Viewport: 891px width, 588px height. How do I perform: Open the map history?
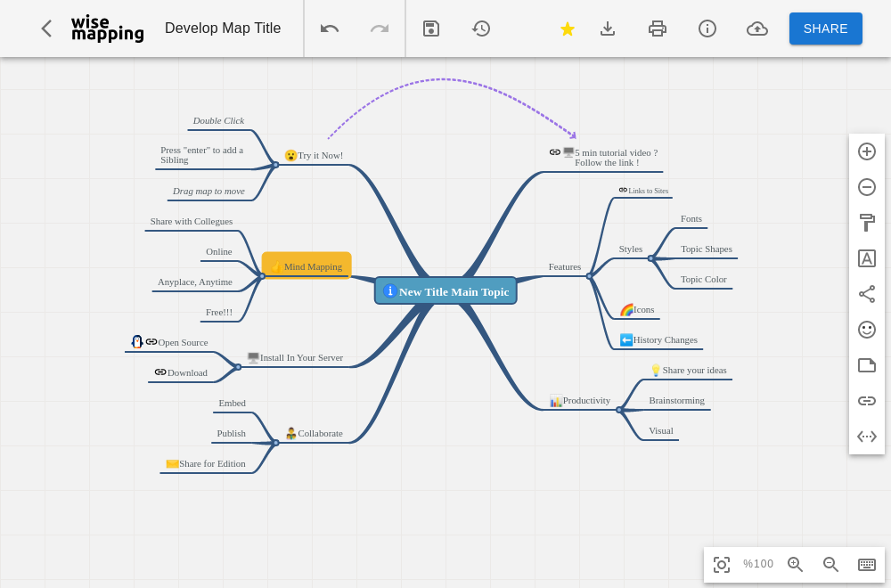click(481, 29)
